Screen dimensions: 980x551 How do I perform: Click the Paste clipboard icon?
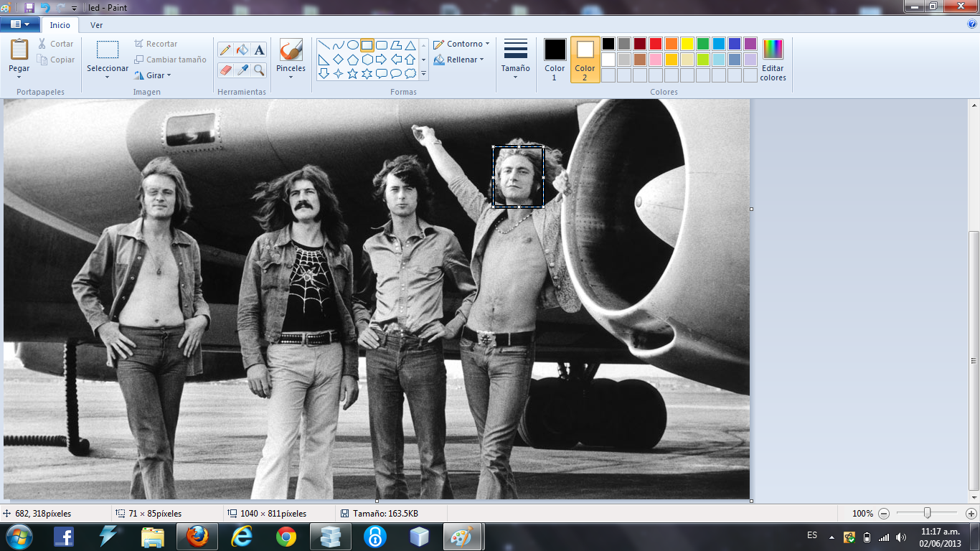[19, 50]
